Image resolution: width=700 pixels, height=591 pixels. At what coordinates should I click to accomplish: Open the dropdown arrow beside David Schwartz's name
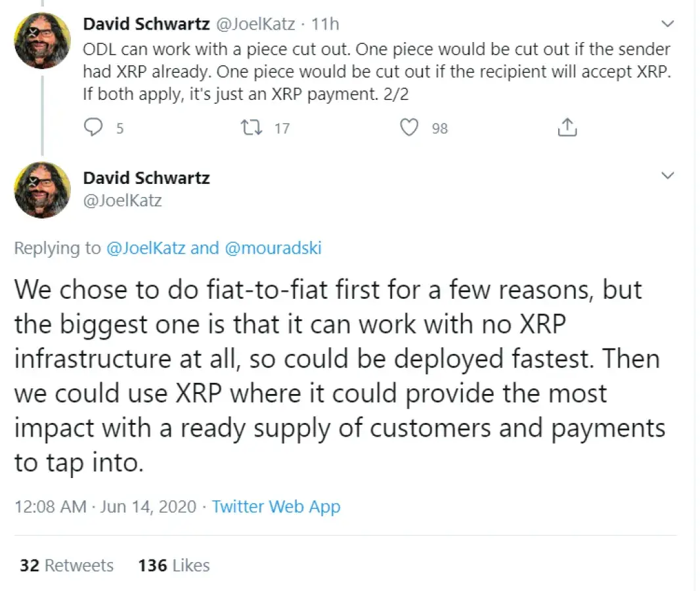pos(668,24)
